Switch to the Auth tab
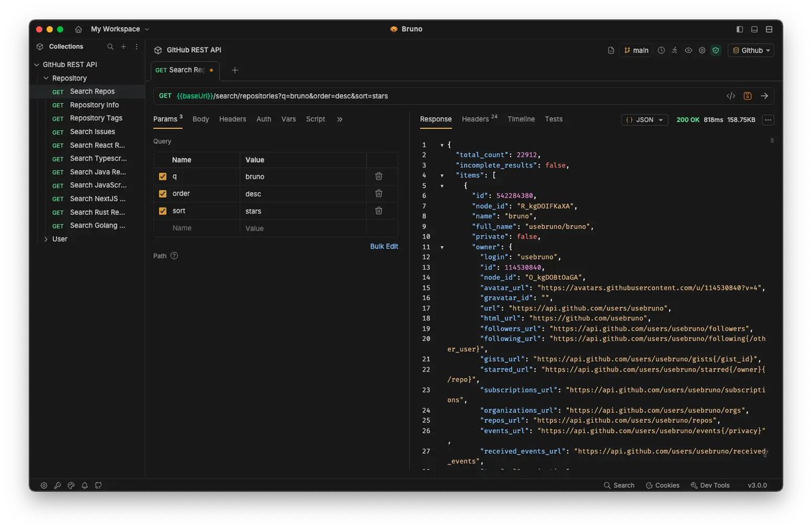The image size is (812, 530). click(263, 119)
